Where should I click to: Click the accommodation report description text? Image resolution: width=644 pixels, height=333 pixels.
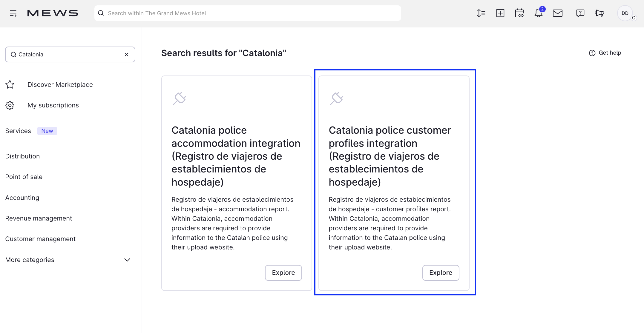(x=232, y=223)
